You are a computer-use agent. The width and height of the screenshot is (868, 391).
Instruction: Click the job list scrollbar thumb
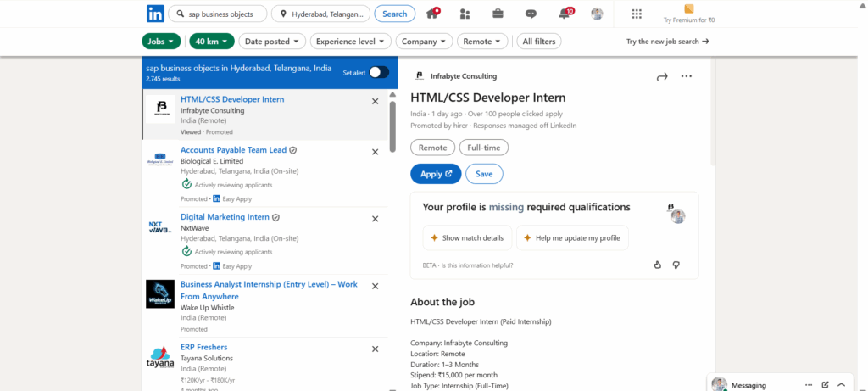point(393,126)
